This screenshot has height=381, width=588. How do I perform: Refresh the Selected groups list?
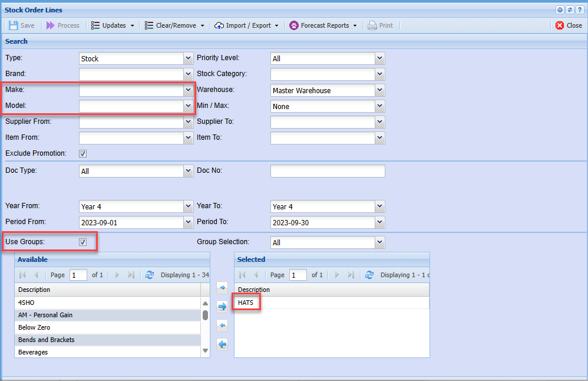click(x=369, y=275)
